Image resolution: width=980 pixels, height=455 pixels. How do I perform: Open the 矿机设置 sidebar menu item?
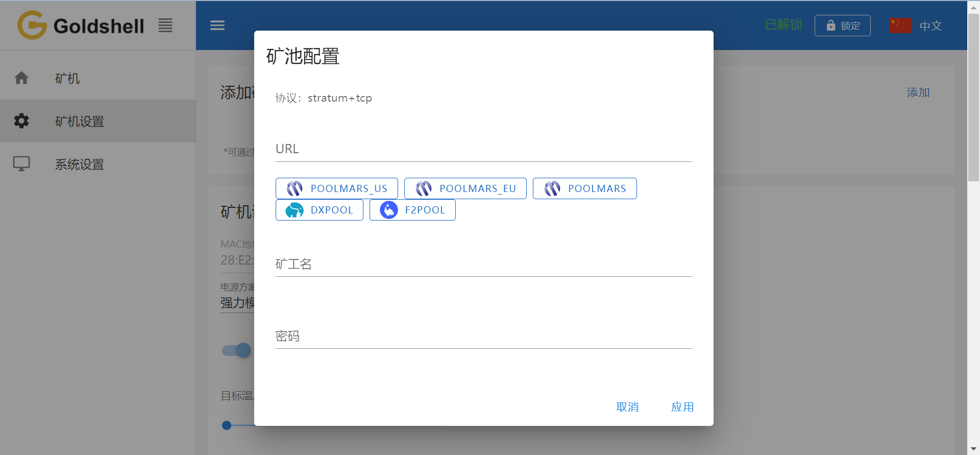pyautogui.click(x=98, y=121)
